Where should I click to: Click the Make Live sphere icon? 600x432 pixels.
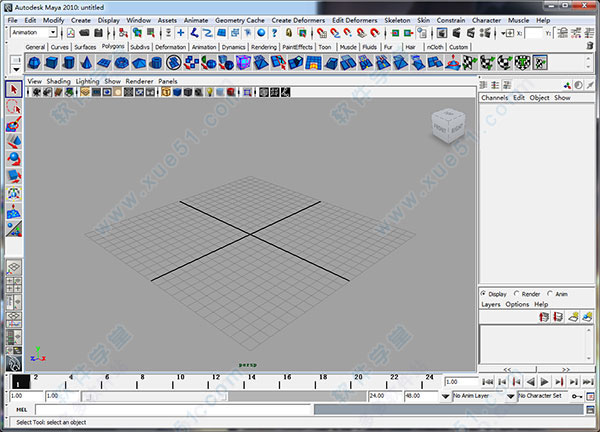click(x=261, y=33)
